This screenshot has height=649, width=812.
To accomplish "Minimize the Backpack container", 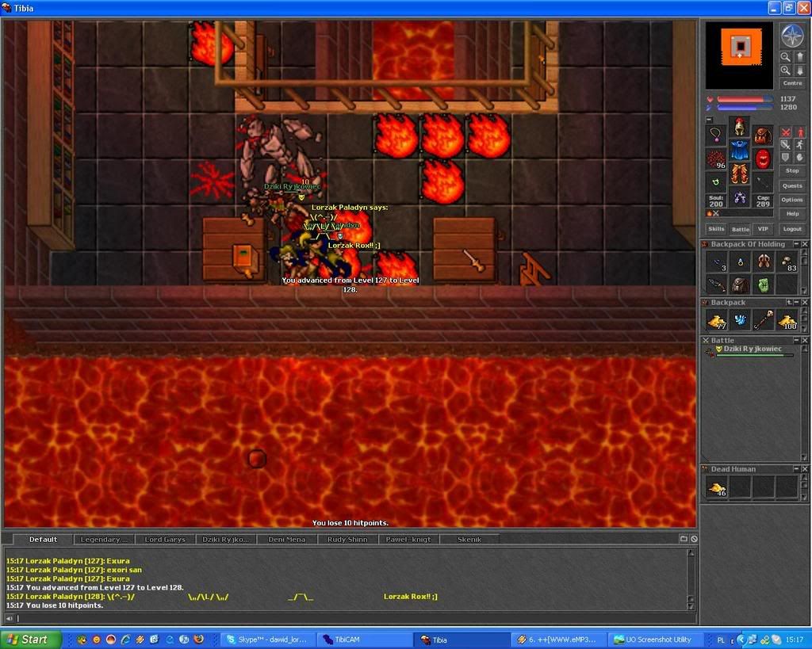I will pyautogui.click(x=796, y=302).
